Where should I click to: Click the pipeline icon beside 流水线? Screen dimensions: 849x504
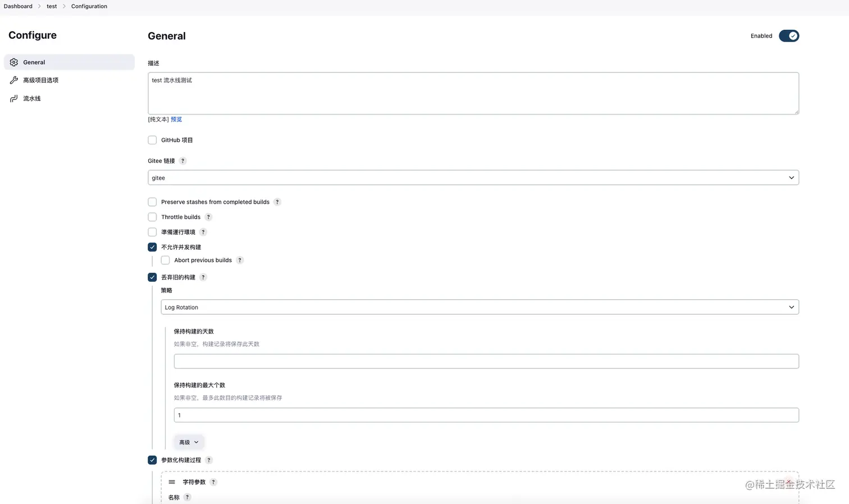14,98
